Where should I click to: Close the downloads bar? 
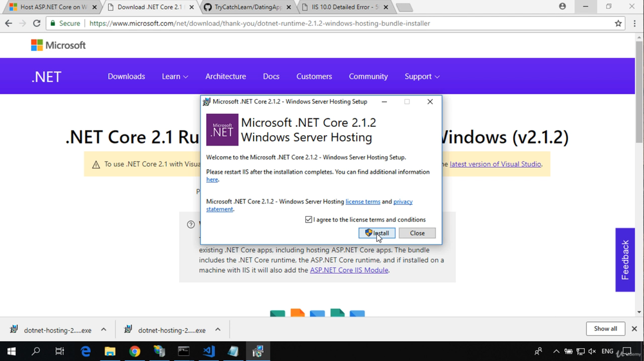pos(634,329)
